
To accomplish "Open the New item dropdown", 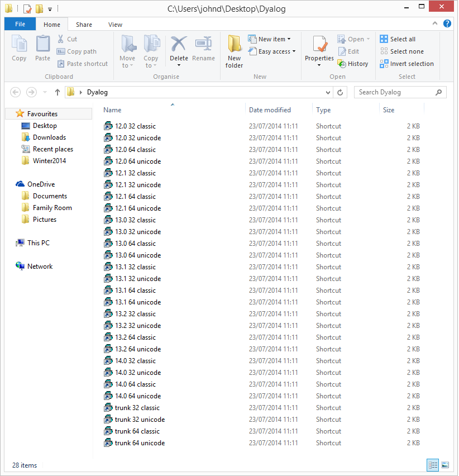I will point(269,39).
